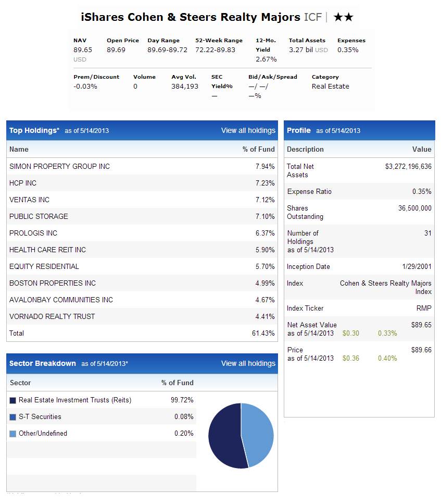Select HEALTH CARE REIT INC holding

(142, 250)
